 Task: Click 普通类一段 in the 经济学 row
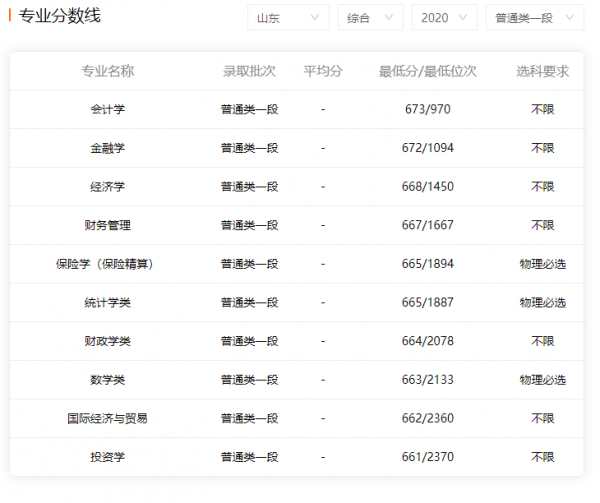[249, 187]
